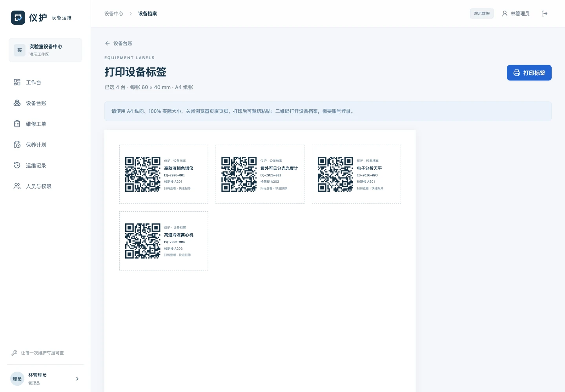This screenshot has width=565, height=392.
Task: Click the 检测楼 A203 location text
Action: (x=173, y=249)
